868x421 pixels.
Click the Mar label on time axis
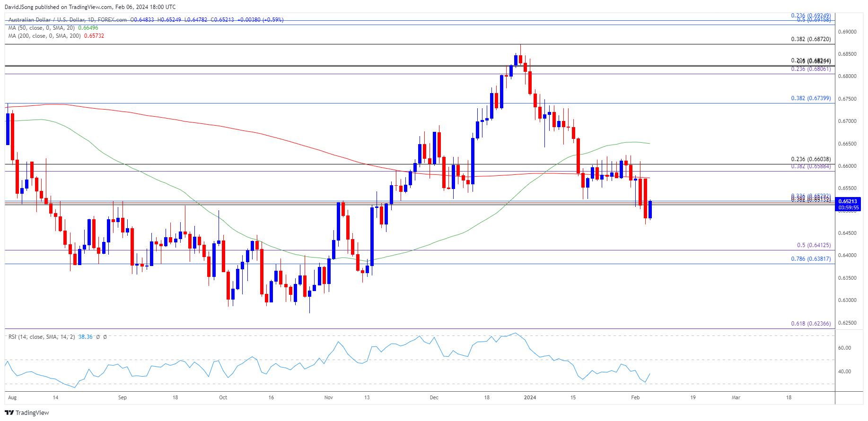point(736,397)
